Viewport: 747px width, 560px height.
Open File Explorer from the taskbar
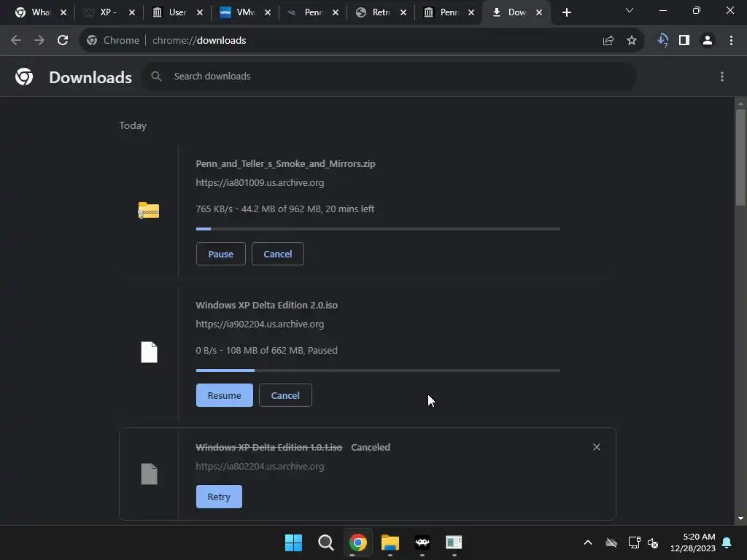(390, 542)
